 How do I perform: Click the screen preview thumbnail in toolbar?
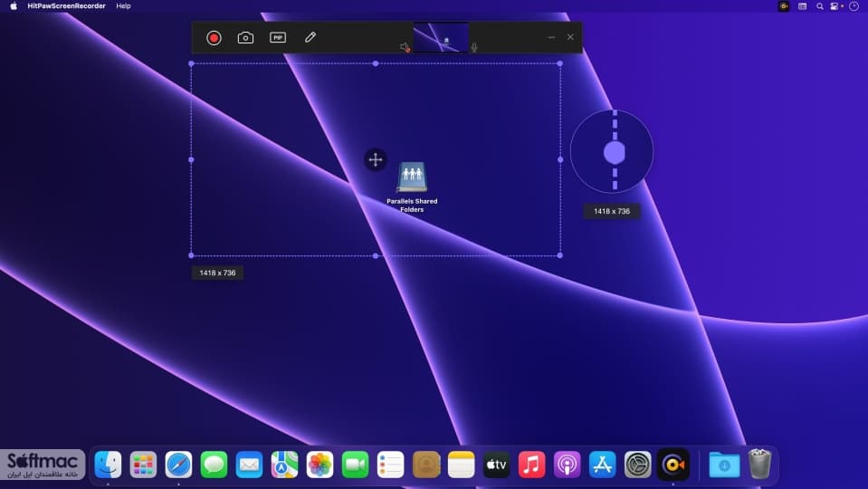click(x=441, y=38)
